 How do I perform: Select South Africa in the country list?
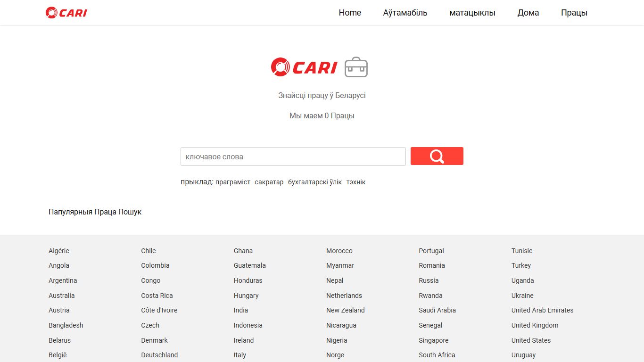pyautogui.click(x=437, y=355)
